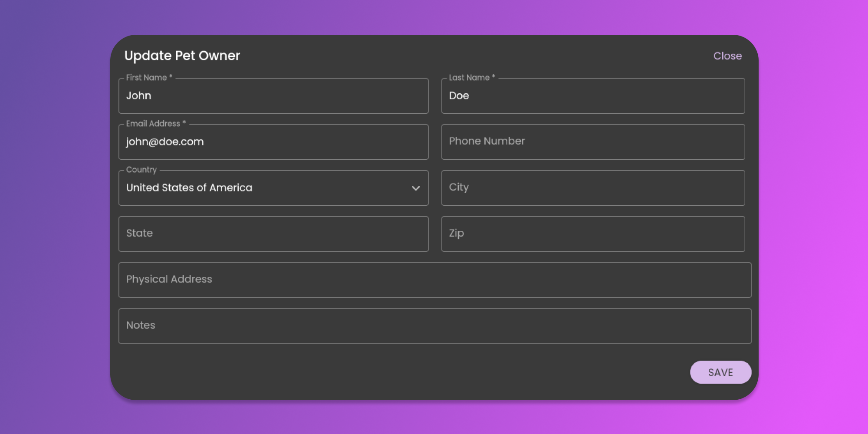Focus the City input field
Screen dimensions: 868x434
tap(593, 188)
